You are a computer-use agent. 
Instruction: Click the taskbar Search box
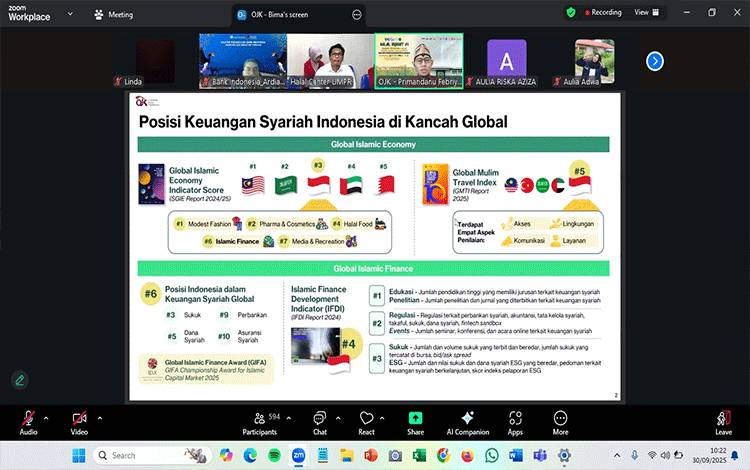click(x=152, y=456)
